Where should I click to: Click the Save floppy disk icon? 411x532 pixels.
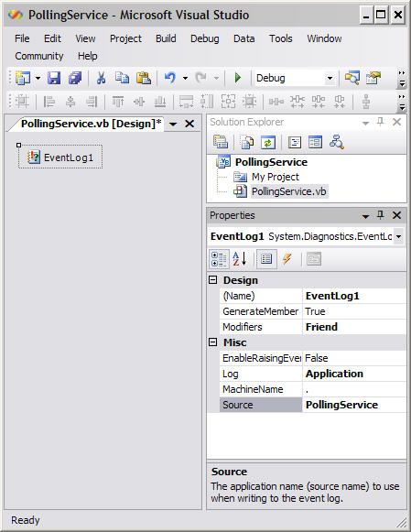54,78
